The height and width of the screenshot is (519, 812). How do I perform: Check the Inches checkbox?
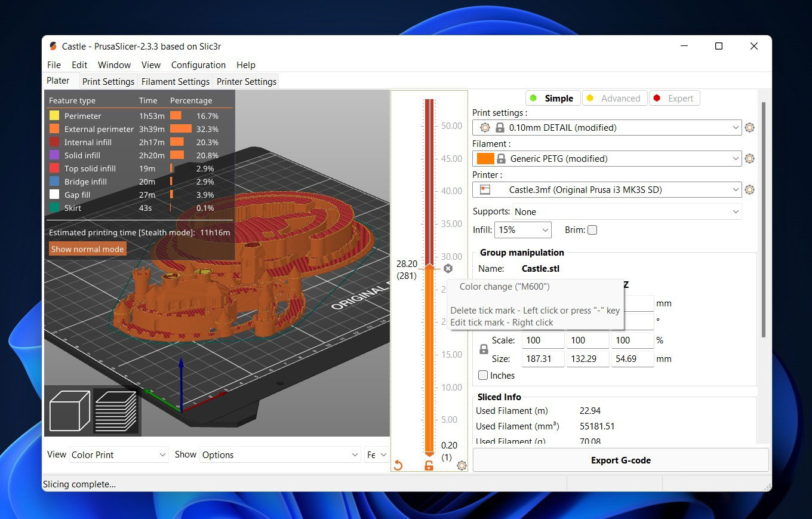pos(483,376)
